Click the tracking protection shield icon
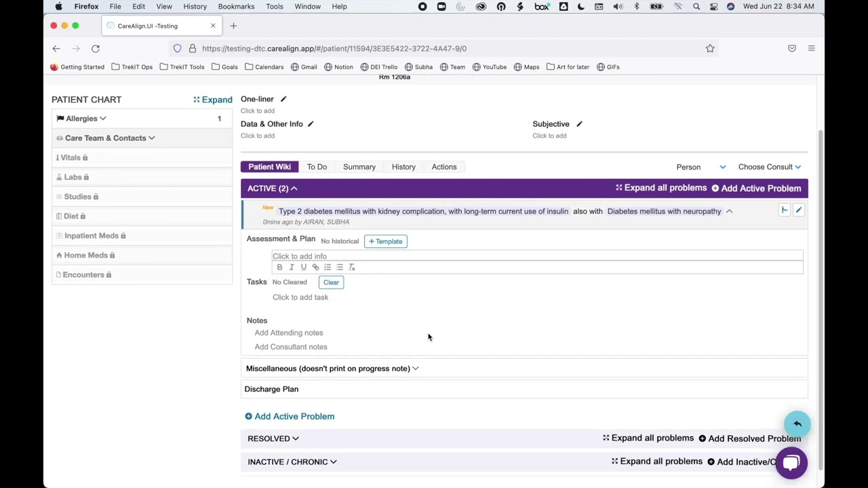 pos(178,49)
